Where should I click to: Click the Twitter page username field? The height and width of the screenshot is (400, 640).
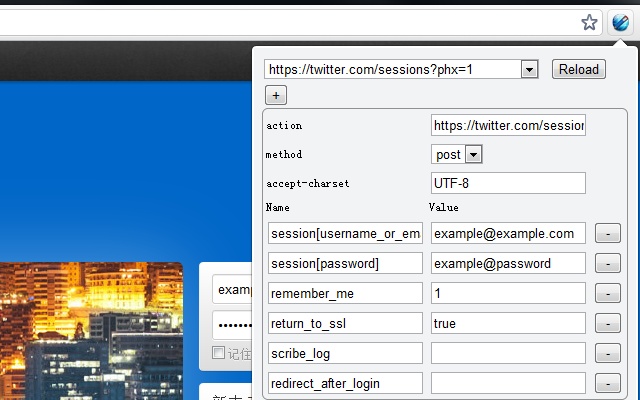(x=232, y=290)
